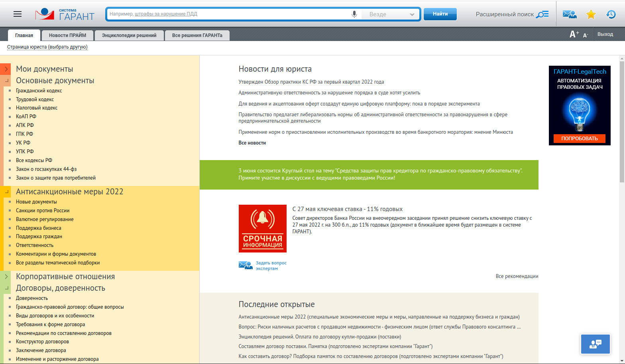Collapse the Антисанкционные меры 2022 section
The image size is (625, 364).
tap(6, 192)
